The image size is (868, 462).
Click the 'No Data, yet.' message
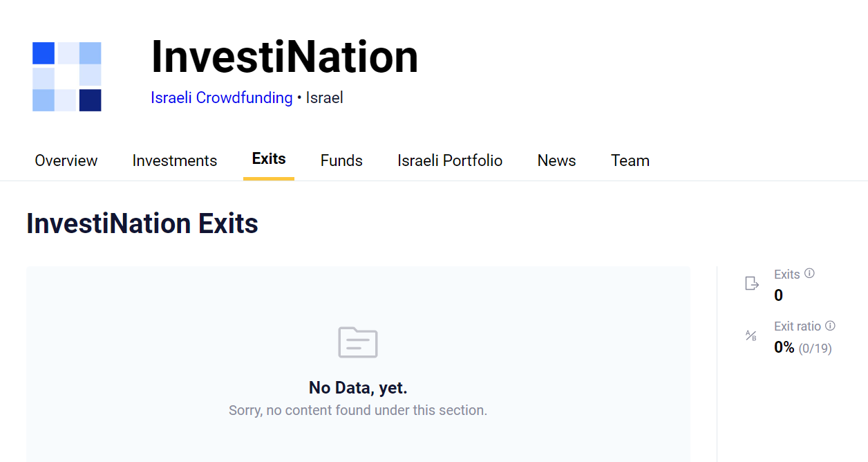(358, 387)
